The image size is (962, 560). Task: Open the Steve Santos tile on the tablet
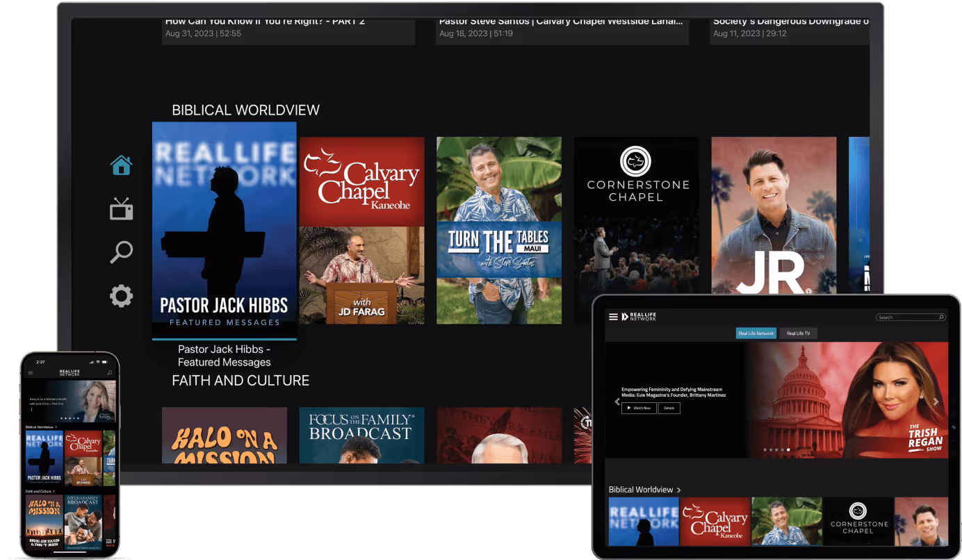pos(787,521)
